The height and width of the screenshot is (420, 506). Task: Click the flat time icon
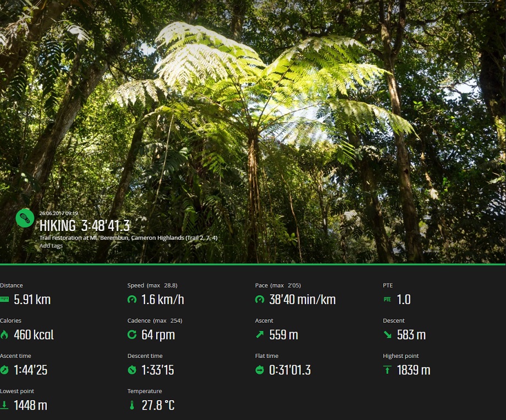(x=260, y=369)
